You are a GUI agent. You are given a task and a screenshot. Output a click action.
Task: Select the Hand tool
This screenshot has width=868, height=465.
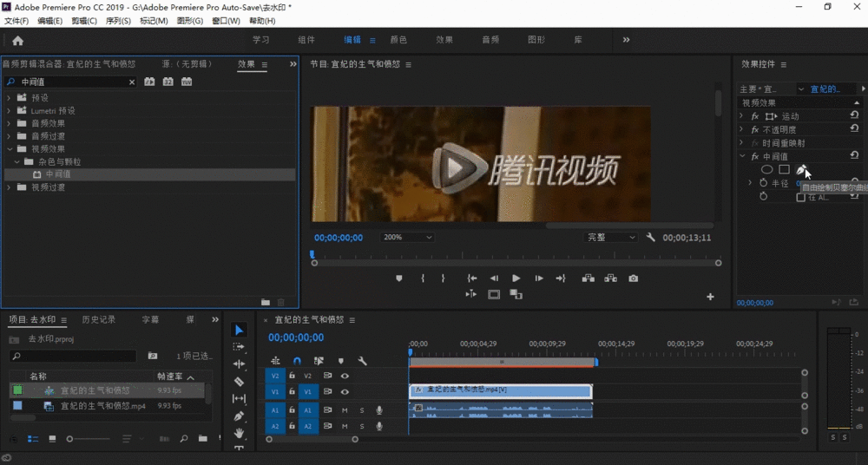pyautogui.click(x=240, y=433)
